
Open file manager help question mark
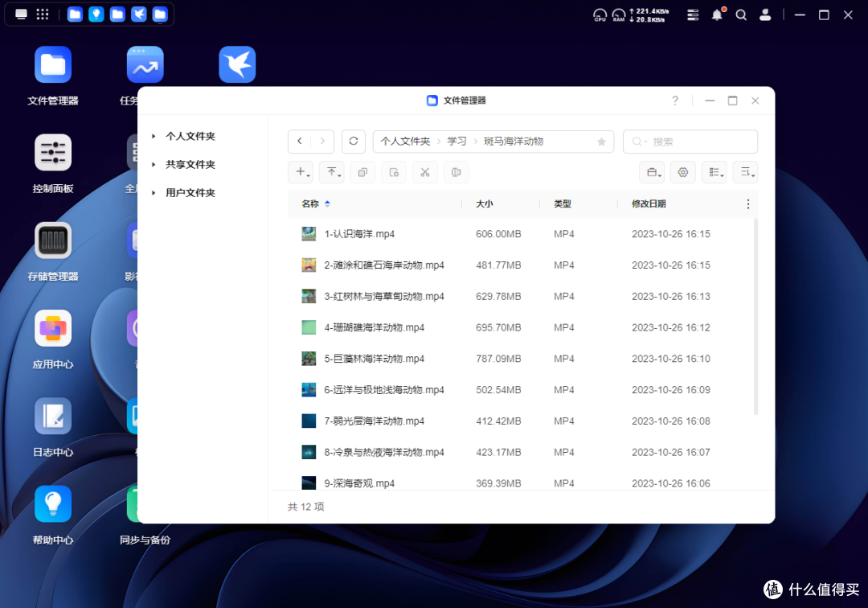point(675,101)
